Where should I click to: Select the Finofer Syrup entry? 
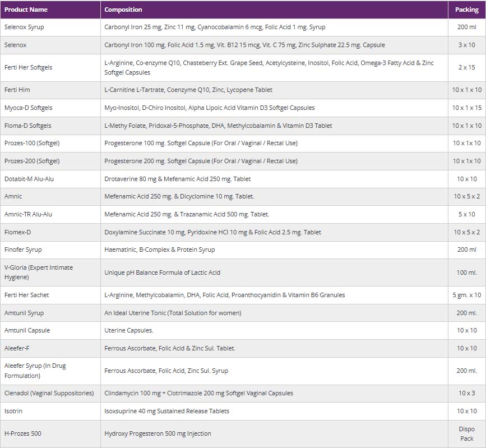[23, 250]
